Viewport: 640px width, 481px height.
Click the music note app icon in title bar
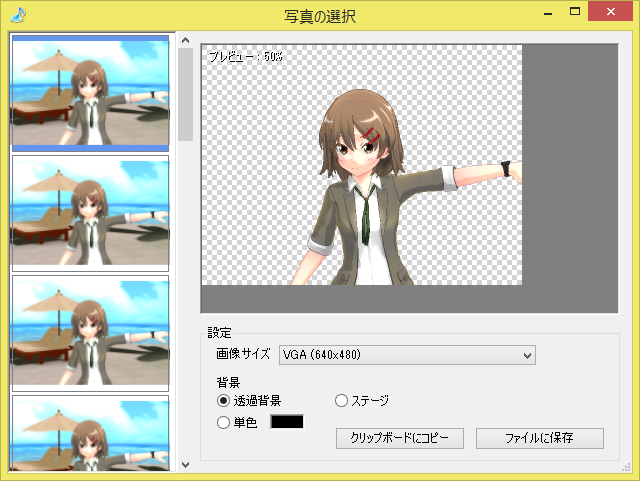coord(18,14)
